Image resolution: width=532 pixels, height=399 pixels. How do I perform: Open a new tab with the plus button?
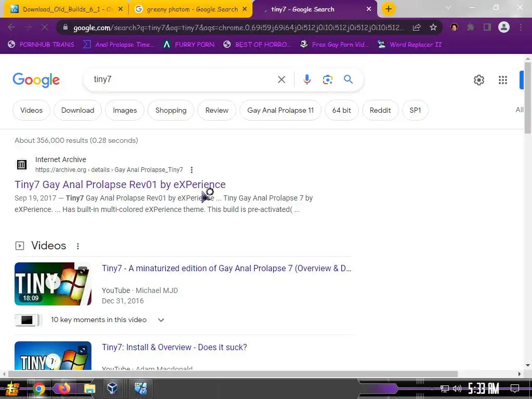389,9
